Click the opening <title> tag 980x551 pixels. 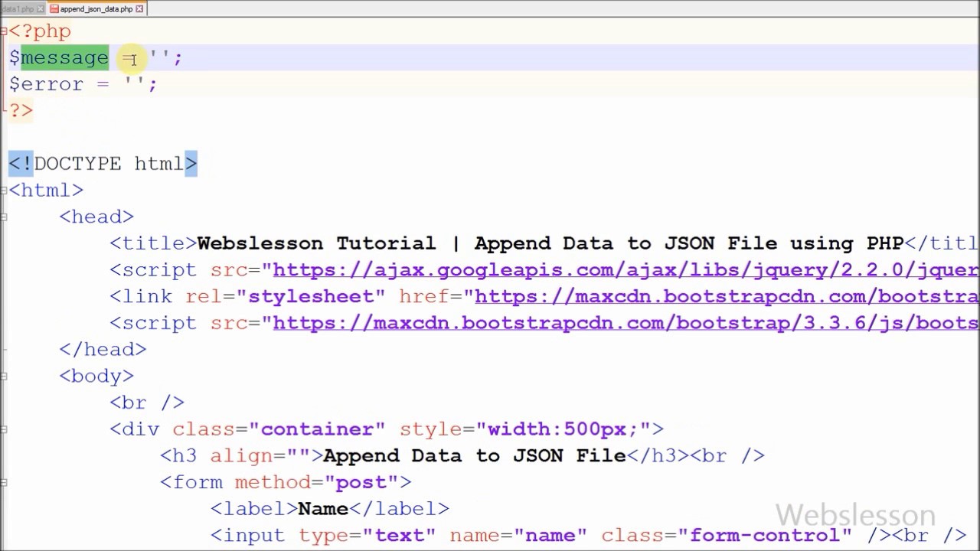[x=153, y=243]
